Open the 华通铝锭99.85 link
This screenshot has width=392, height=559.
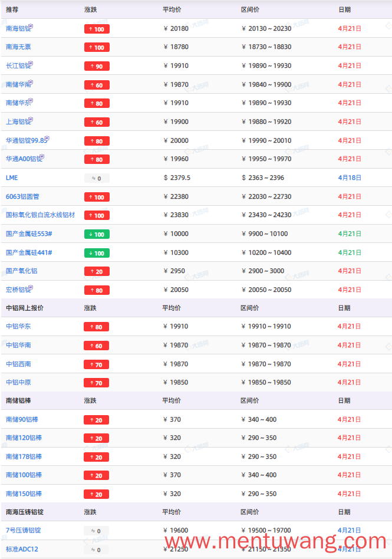coord(27,140)
